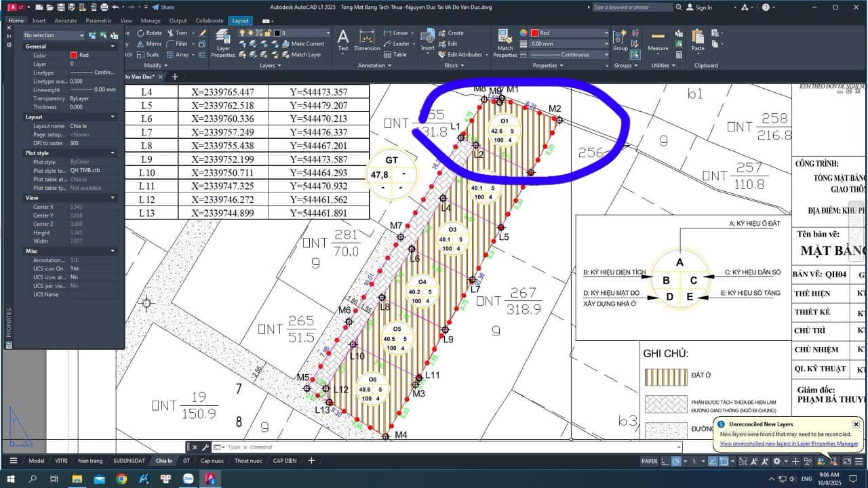Expand the Continuous linetype dropdown
This screenshot has width=868, height=488.
[570, 54]
